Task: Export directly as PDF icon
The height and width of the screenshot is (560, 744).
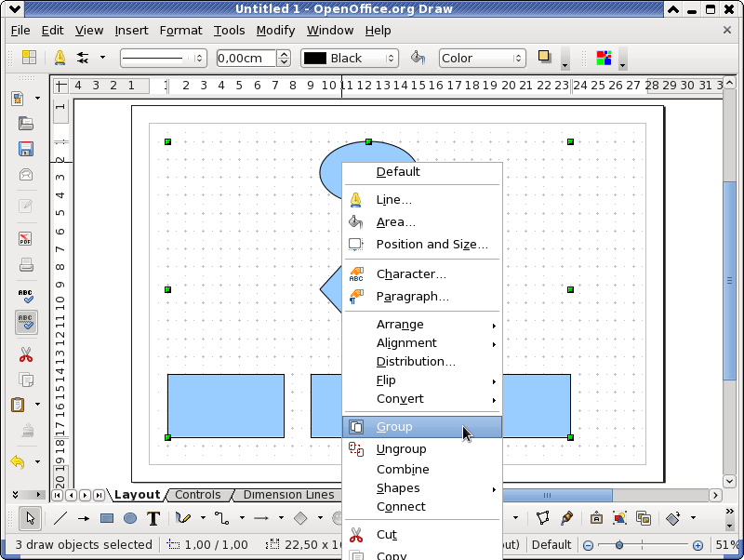Action: (26, 239)
